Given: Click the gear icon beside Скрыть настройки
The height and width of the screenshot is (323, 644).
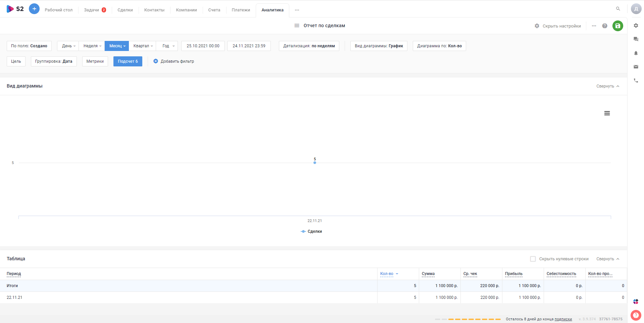Looking at the screenshot, I should click(x=537, y=26).
